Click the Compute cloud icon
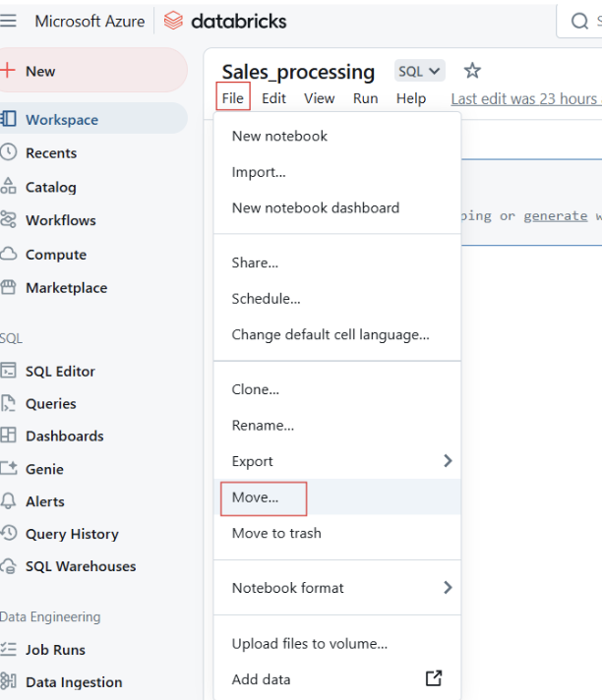The height and width of the screenshot is (700, 602). point(8,254)
